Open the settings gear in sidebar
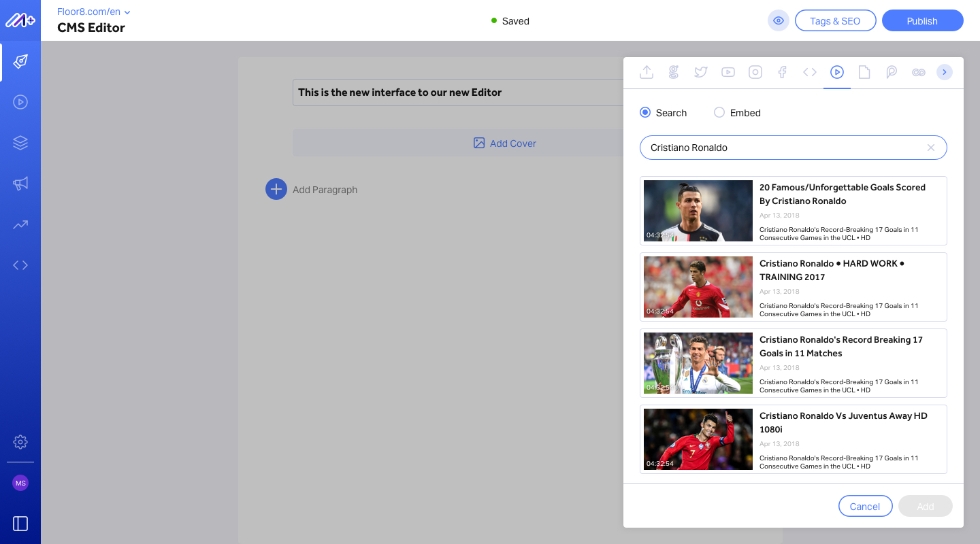The width and height of the screenshot is (980, 544). [20, 442]
